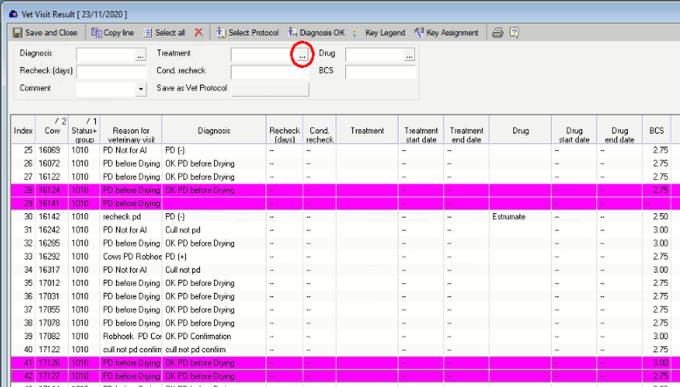680x387 pixels.
Task: Sort by the Cow column header
Action: point(52,130)
